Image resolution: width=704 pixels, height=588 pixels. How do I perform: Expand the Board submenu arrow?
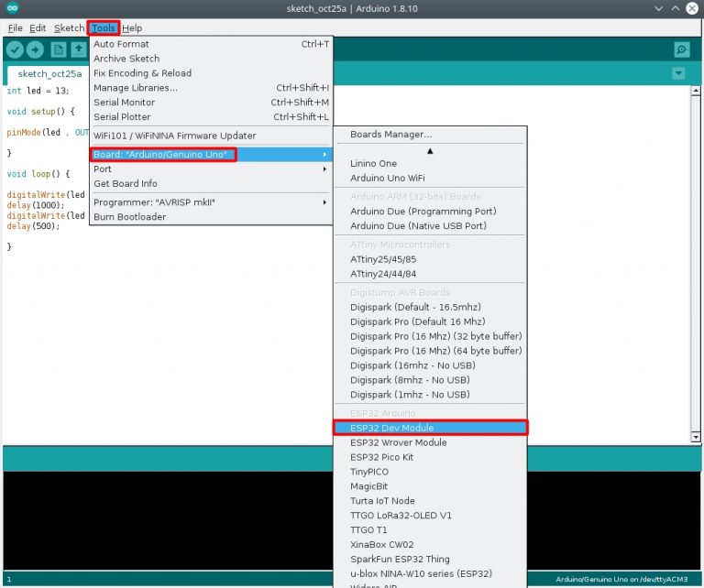pyautogui.click(x=324, y=154)
